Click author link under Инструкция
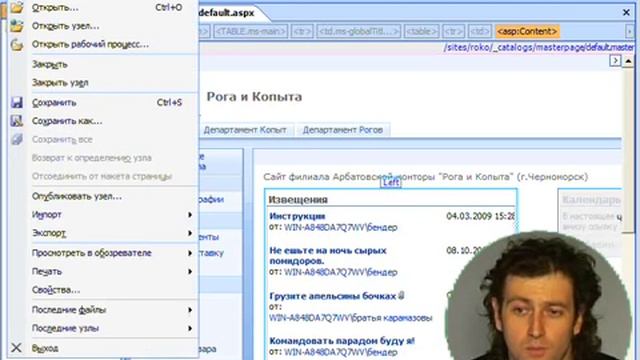The width and height of the screenshot is (640, 360). 340,227
